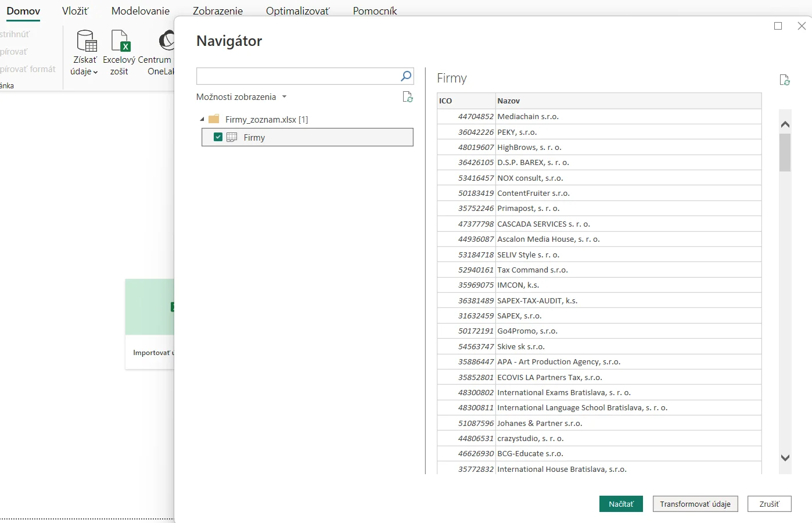This screenshot has width=812, height=523.
Task: Click the Načítať button
Action: click(x=621, y=504)
